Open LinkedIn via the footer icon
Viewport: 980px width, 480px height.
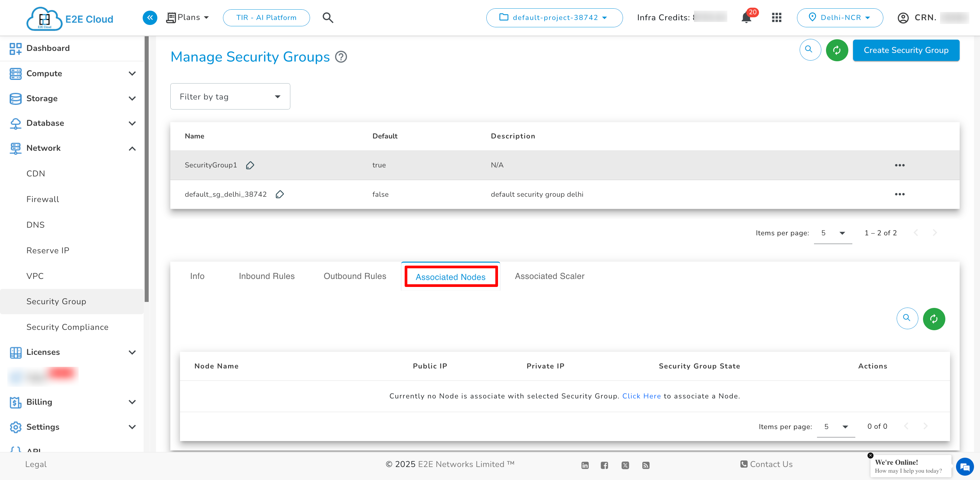585,465
